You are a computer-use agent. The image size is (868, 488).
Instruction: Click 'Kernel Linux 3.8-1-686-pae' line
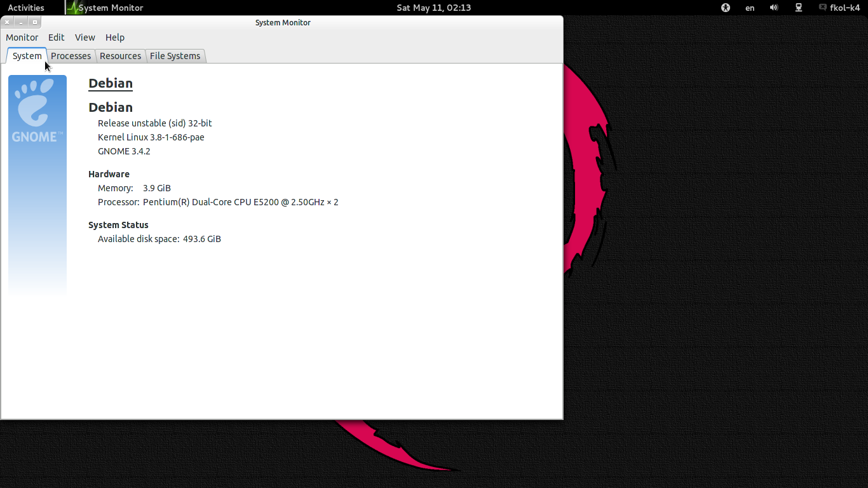pyautogui.click(x=151, y=137)
